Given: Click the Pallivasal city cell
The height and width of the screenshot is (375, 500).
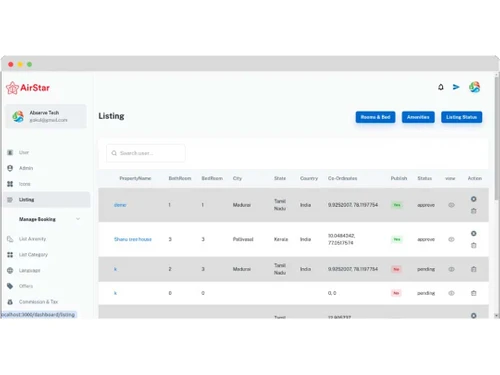Looking at the screenshot, I should 243,239.
